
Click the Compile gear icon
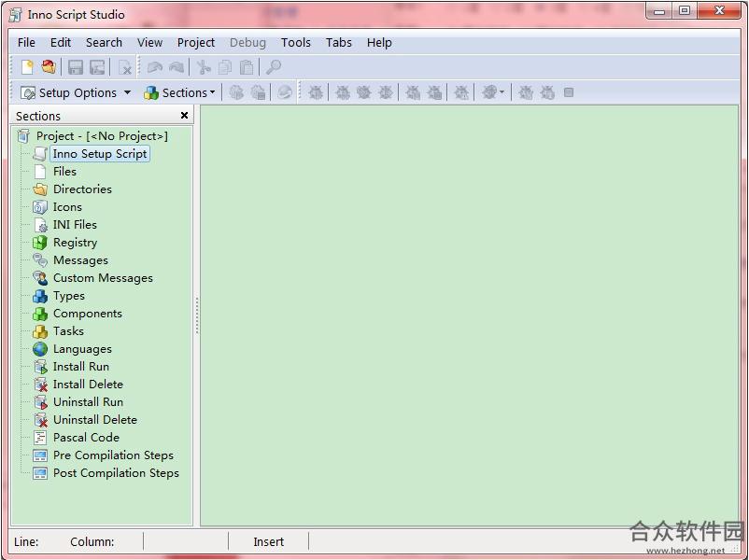click(236, 92)
